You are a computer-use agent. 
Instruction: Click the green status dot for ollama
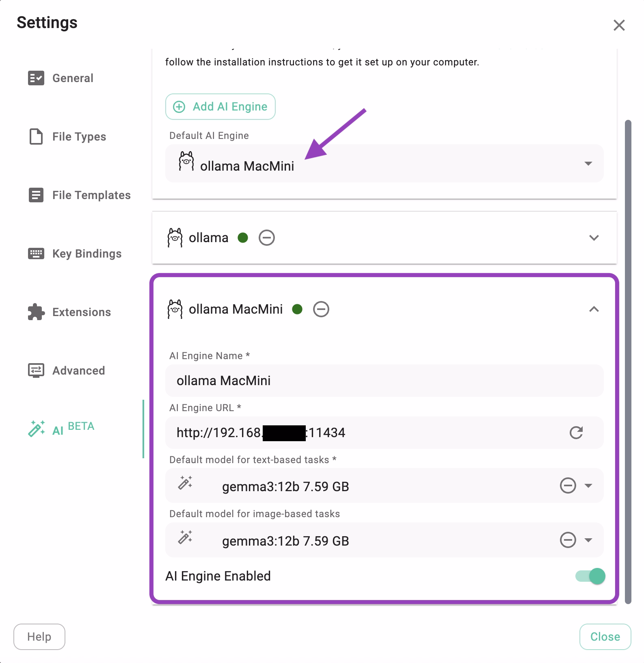243,238
